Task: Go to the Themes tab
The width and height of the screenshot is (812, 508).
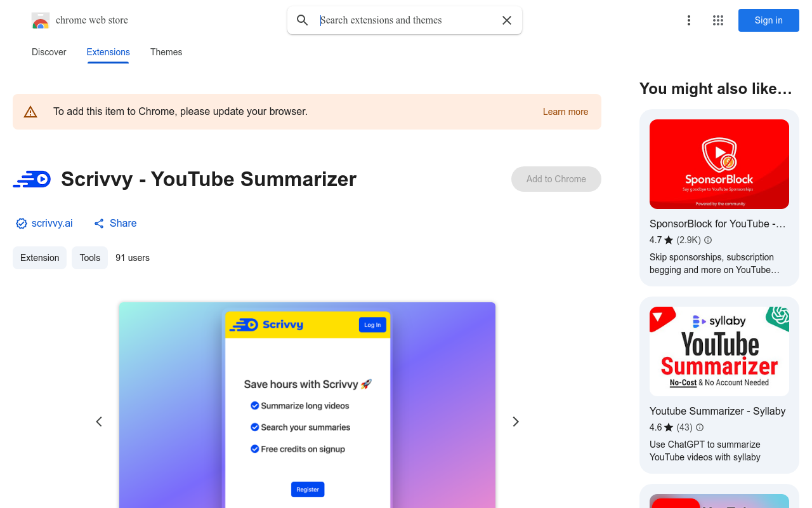Action: pyautogui.click(x=166, y=52)
